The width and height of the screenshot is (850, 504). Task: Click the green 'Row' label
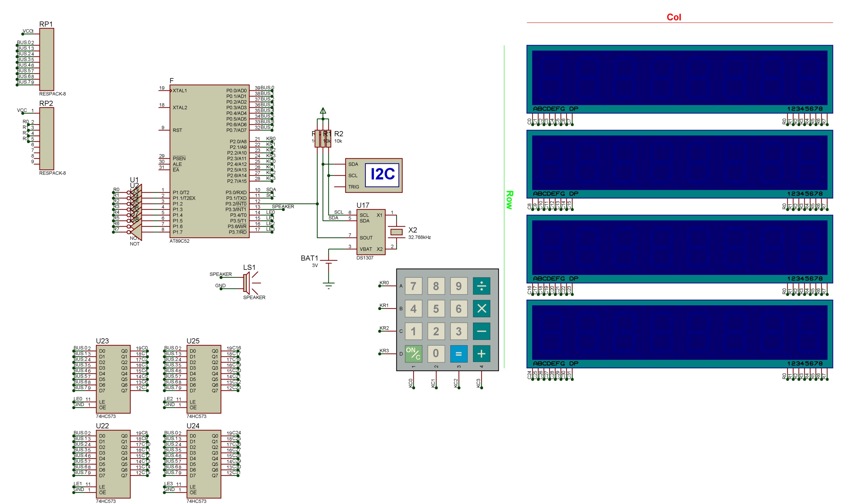coord(509,200)
